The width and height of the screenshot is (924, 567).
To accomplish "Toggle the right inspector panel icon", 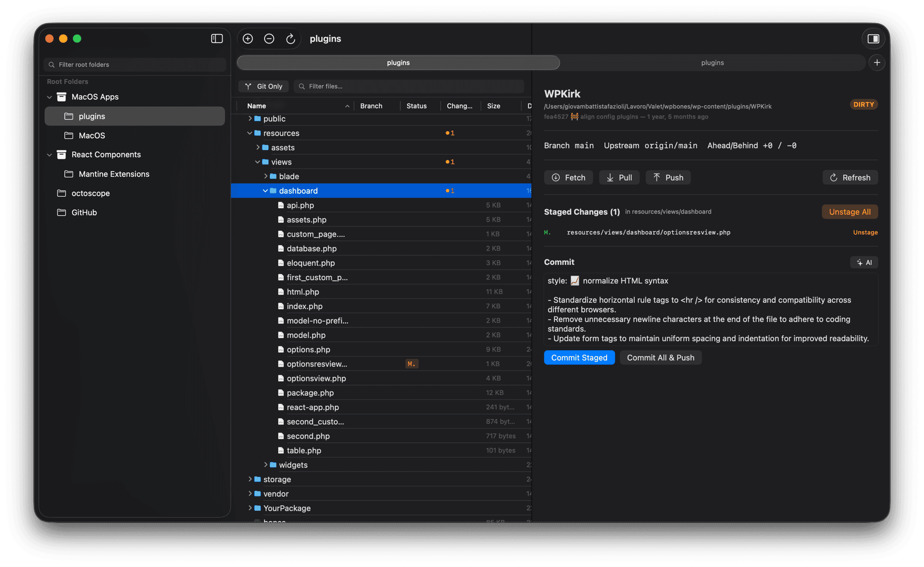I will (873, 39).
